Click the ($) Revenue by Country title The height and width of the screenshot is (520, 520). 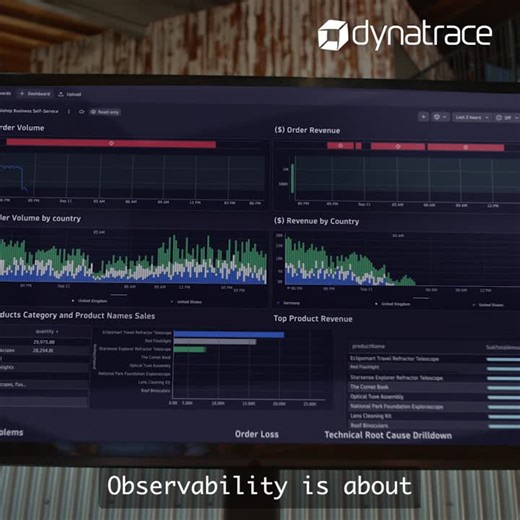coord(316,221)
